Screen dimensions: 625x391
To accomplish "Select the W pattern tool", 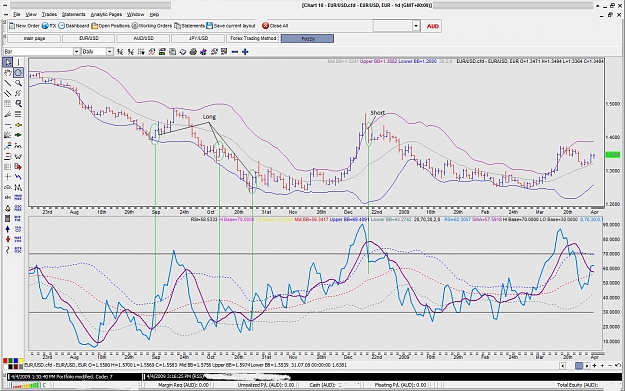I will tap(18, 156).
